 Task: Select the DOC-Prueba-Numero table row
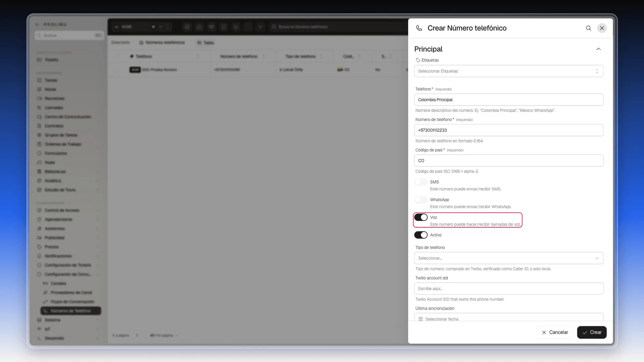click(x=258, y=70)
